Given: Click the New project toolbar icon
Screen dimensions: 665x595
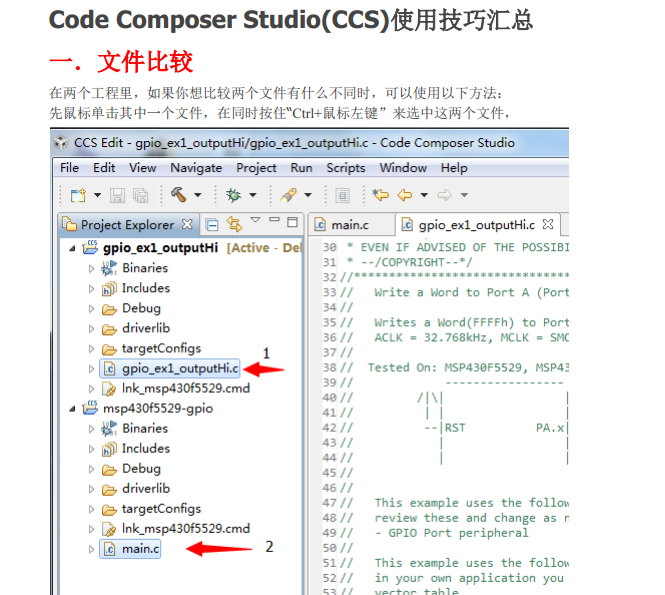Looking at the screenshot, I should [x=78, y=195].
